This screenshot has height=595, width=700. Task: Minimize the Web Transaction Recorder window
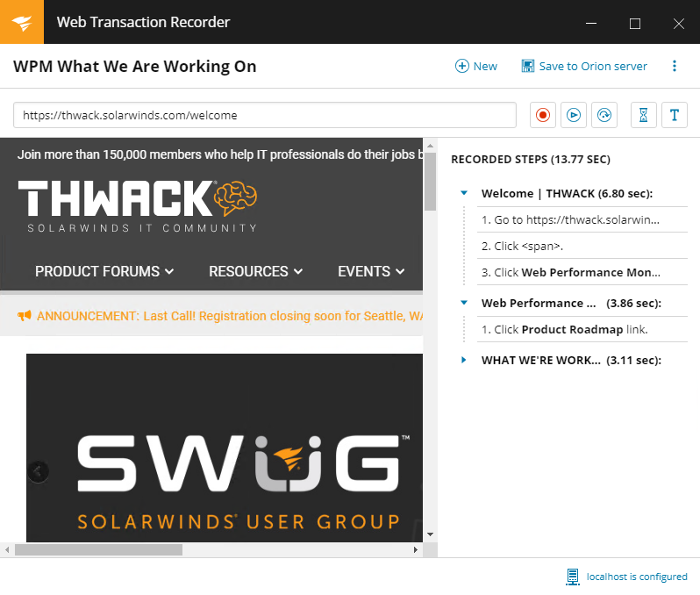(591, 22)
